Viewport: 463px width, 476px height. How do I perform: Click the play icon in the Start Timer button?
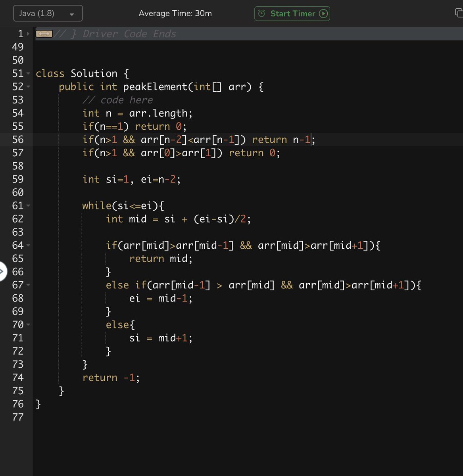(323, 13)
